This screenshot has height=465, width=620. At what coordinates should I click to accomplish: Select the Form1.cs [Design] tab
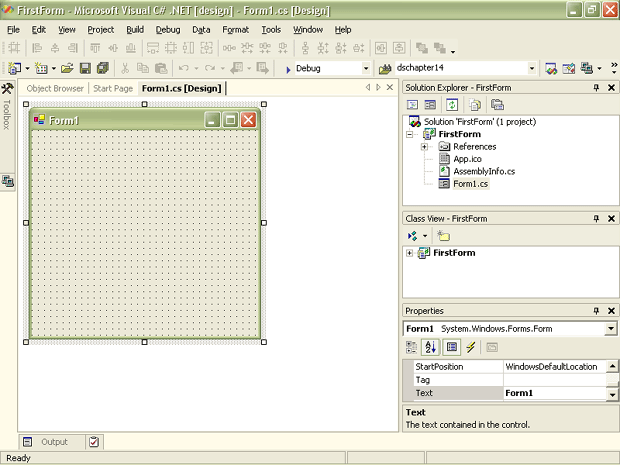tap(181, 88)
